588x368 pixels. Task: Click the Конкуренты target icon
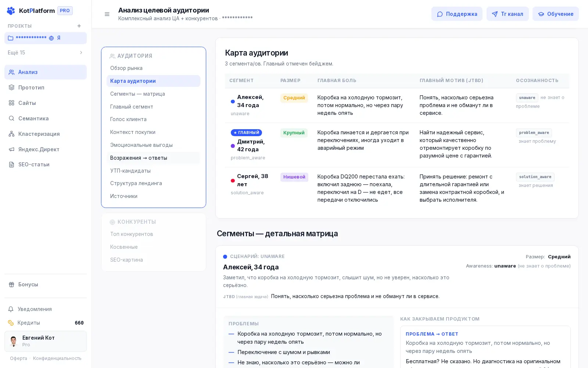(112, 222)
